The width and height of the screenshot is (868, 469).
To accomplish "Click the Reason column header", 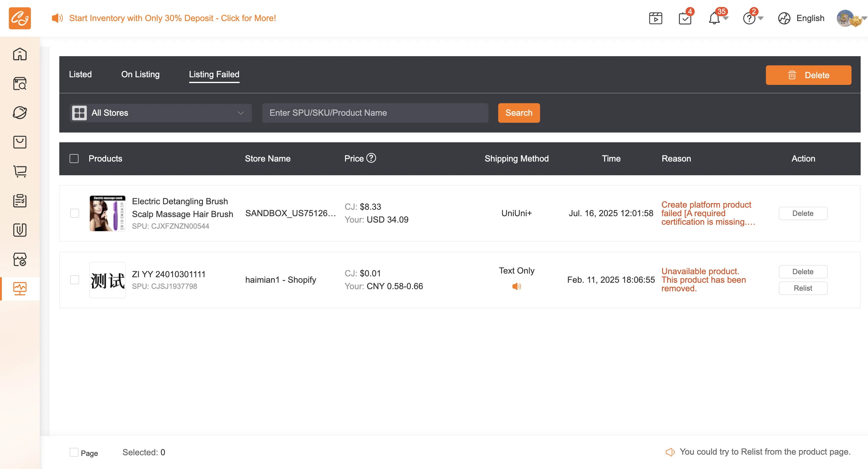I will coord(676,158).
